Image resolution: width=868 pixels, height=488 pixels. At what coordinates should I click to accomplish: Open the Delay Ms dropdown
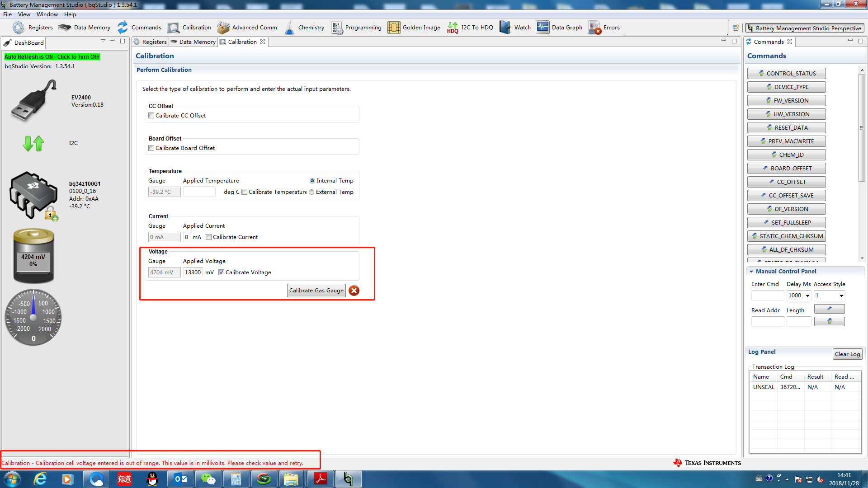coord(807,296)
